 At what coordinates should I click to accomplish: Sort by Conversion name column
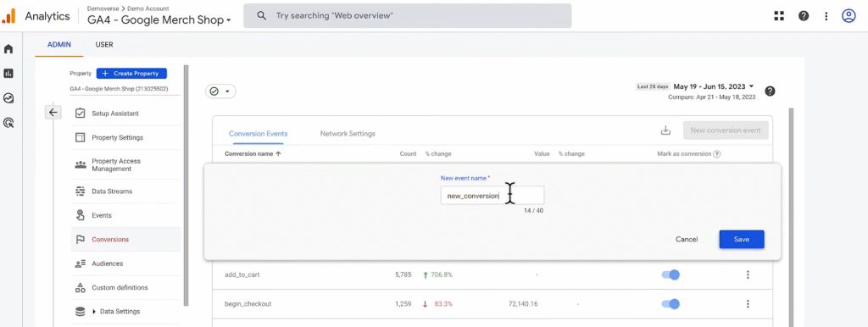[253, 154]
